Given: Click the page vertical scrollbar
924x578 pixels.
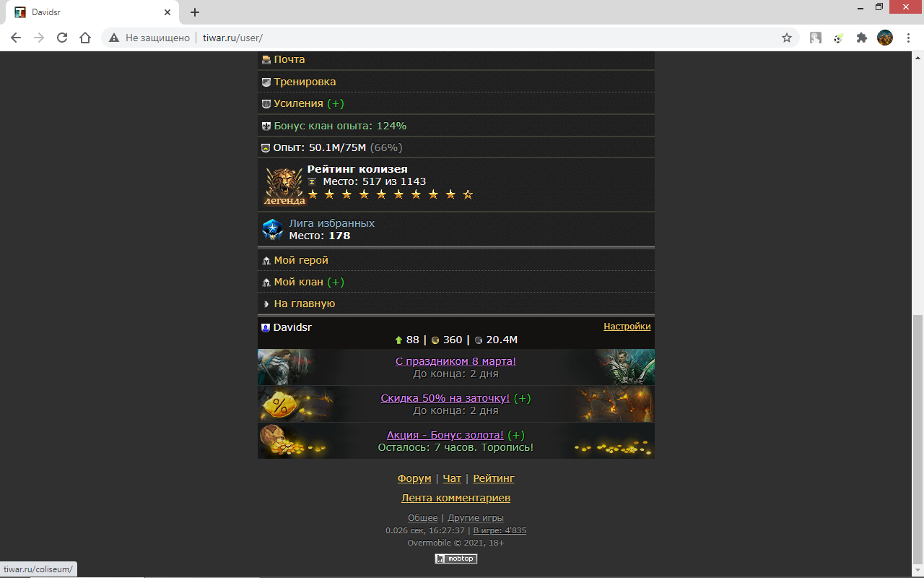Looking at the screenshot, I should tap(917, 433).
